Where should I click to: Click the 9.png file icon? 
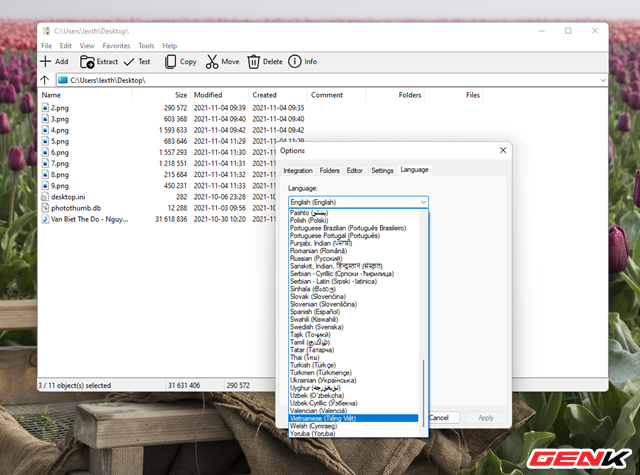pyautogui.click(x=45, y=186)
